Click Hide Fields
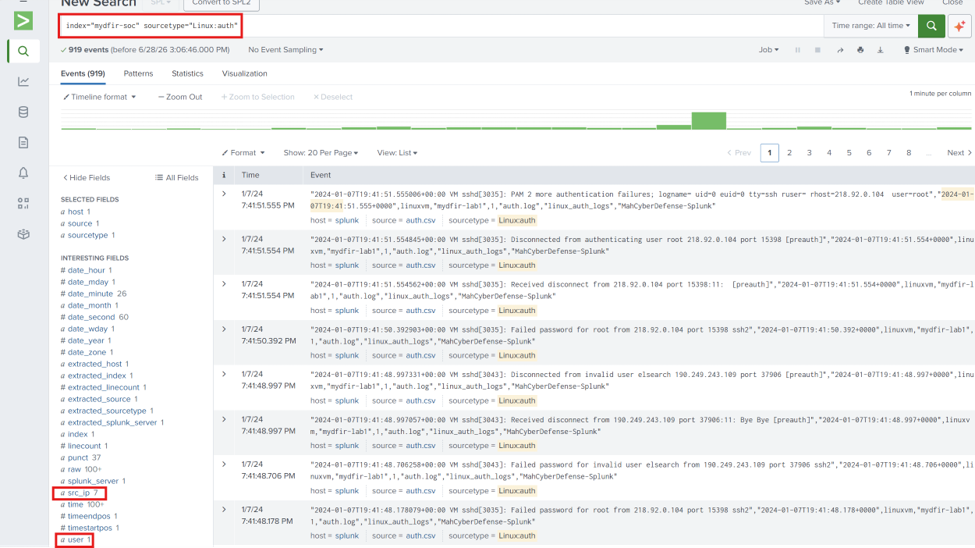The width and height of the screenshot is (975, 548). coord(86,177)
